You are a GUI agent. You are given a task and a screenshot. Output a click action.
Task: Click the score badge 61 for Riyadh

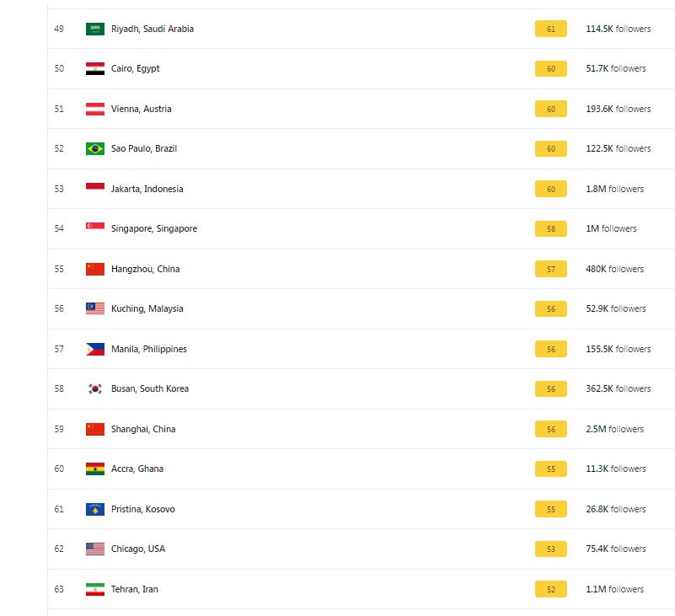click(551, 29)
